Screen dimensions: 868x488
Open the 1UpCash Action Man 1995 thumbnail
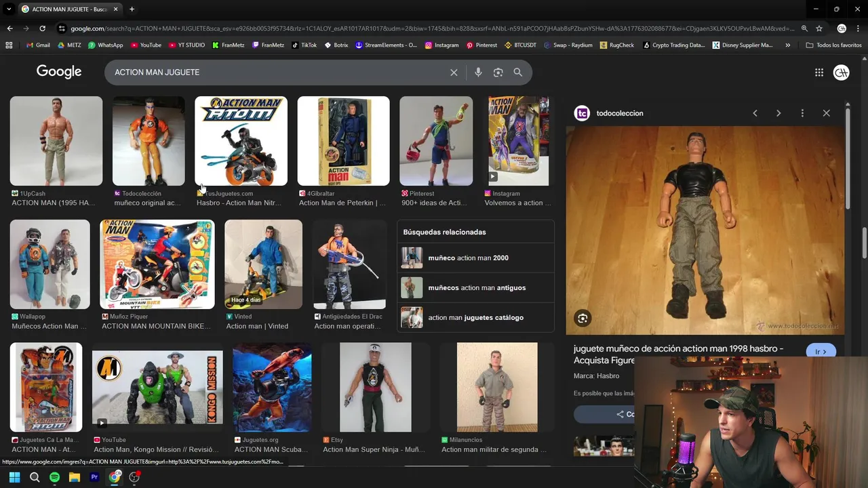[x=56, y=141]
